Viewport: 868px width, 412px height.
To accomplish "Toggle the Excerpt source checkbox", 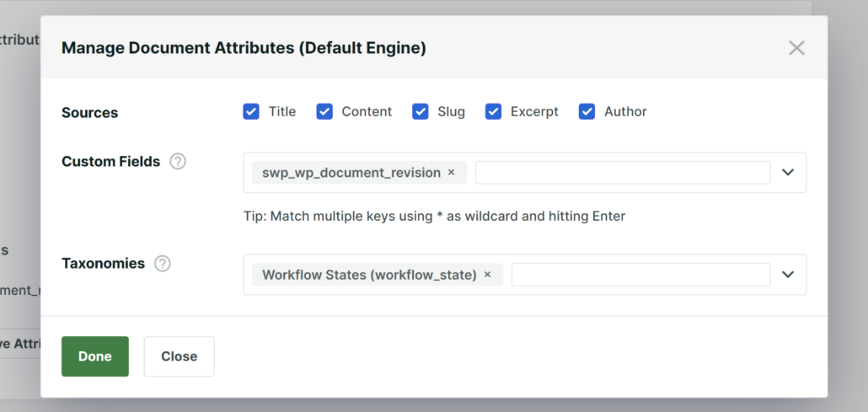I will pyautogui.click(x=493, y=112).
